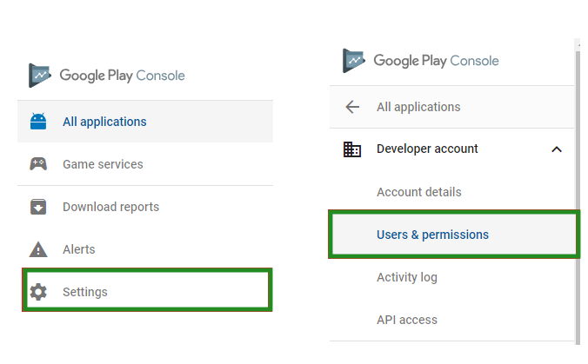Click the back arrow beside All applications

(x=352, y=107)
